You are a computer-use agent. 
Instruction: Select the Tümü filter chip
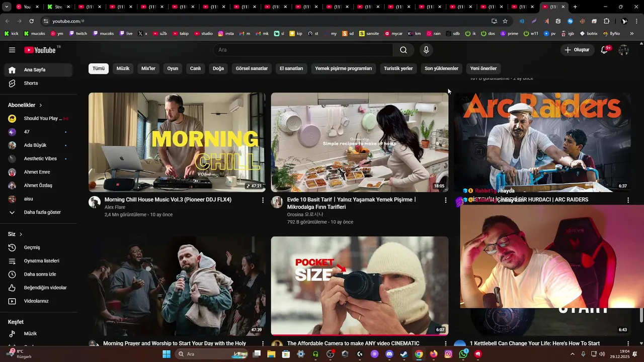click(x=99, y=68)
